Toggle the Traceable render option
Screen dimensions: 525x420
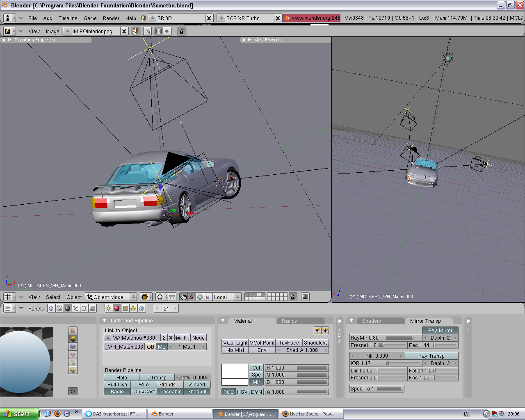coord(170,392)
